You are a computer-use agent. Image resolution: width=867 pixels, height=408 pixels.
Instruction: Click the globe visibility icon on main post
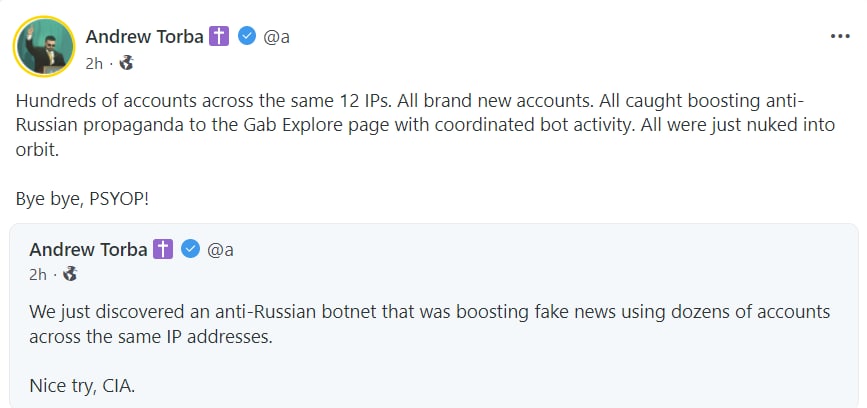pyautogui.click(x=126, y=62)
